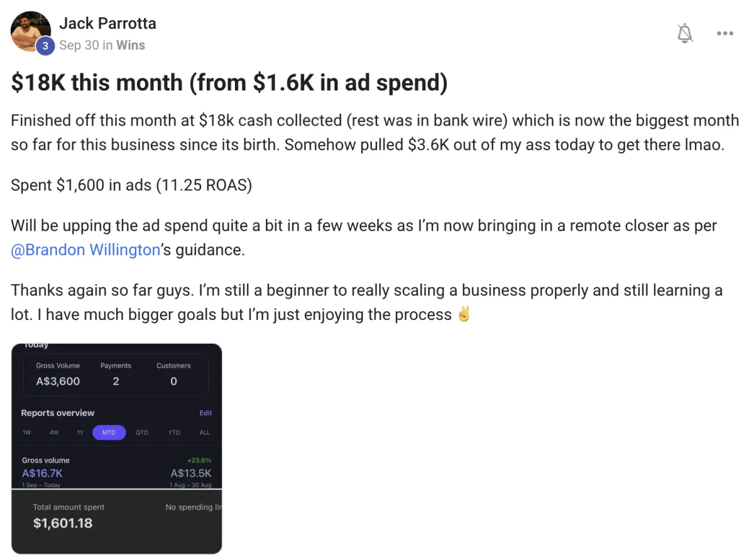Select the 1W range tab

(x=26, y=432)
